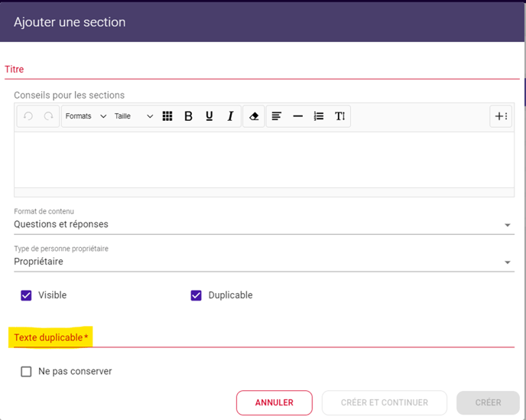Click the undo arrow icon
Viewport: 526px width, 420px height.
pos(28,116)
